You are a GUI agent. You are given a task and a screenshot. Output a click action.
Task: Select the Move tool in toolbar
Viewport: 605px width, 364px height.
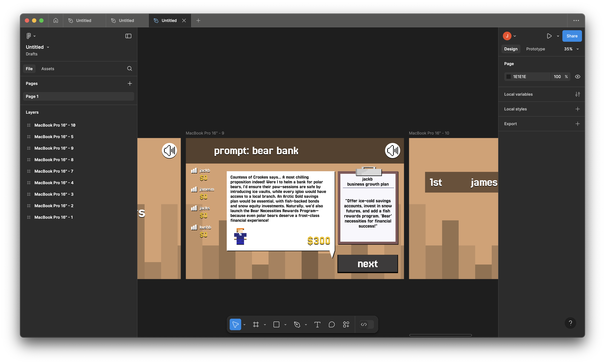coord(235,324)
